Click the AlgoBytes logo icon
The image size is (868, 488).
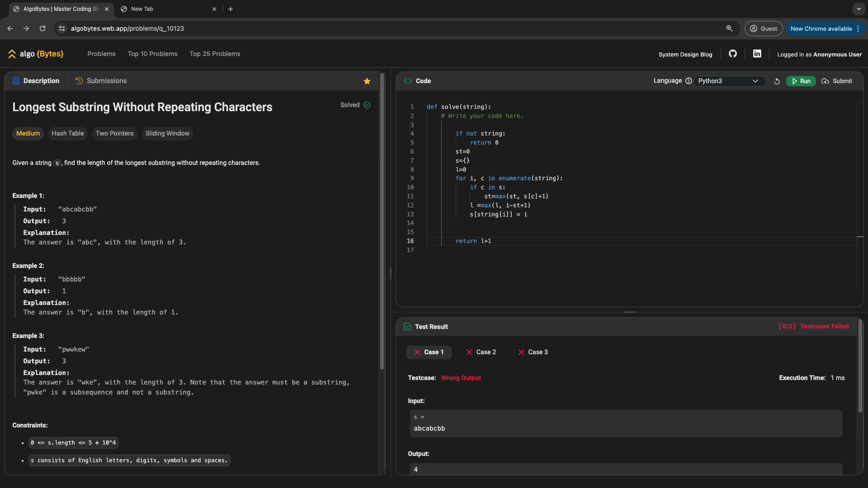[x=11, y=54]
